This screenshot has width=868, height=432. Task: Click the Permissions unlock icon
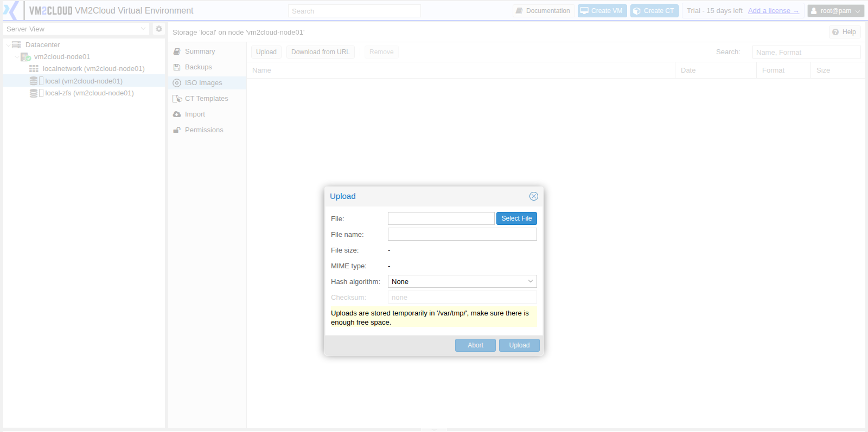point(177,130)
